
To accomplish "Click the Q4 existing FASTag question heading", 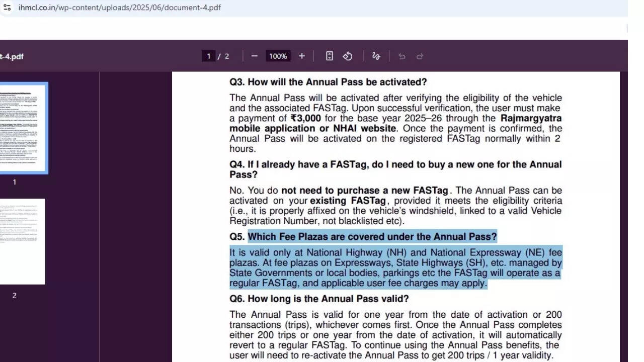I will (395, 169).
